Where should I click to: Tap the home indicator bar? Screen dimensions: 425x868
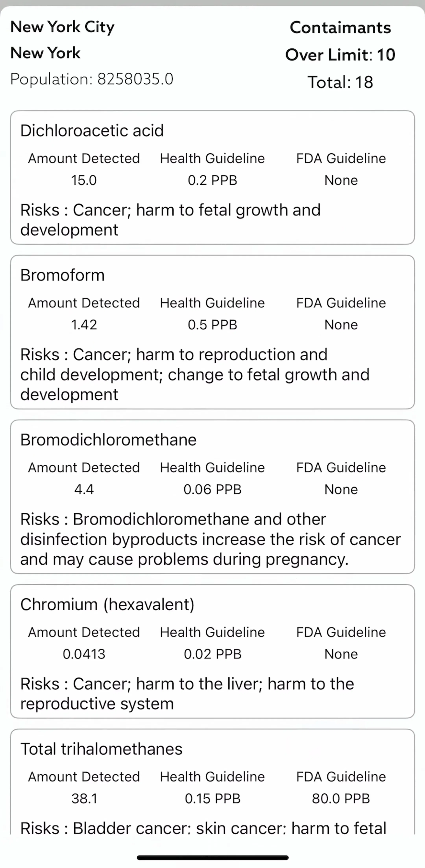[x=213, y=858]
